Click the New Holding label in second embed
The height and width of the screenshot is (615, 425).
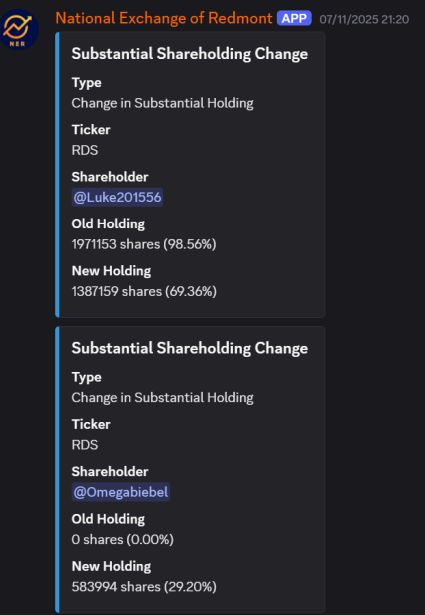click(x=111, y=566)
